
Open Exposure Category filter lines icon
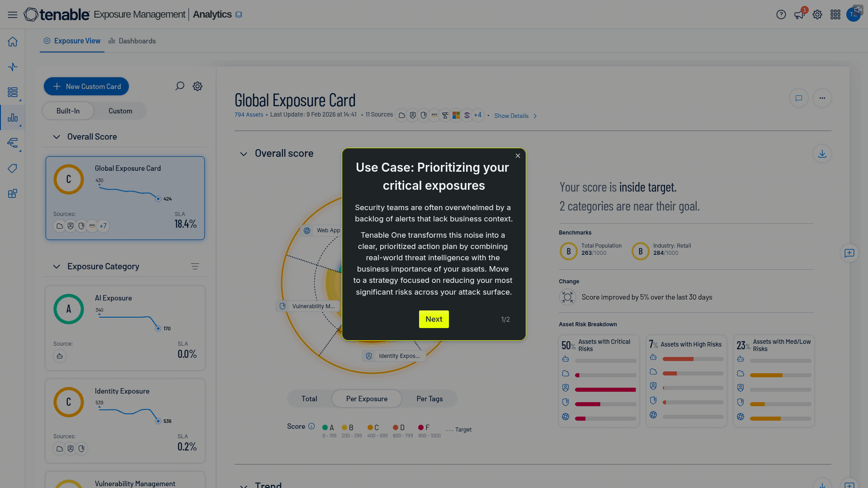pyautogui.click(x=195, y=267)
